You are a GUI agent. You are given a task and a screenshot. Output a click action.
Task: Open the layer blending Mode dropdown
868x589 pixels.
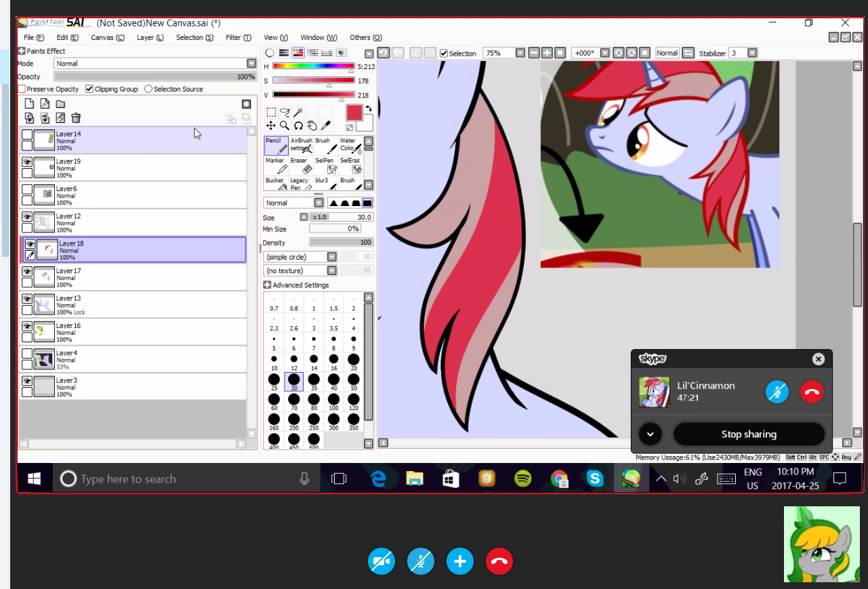point(251,64)
